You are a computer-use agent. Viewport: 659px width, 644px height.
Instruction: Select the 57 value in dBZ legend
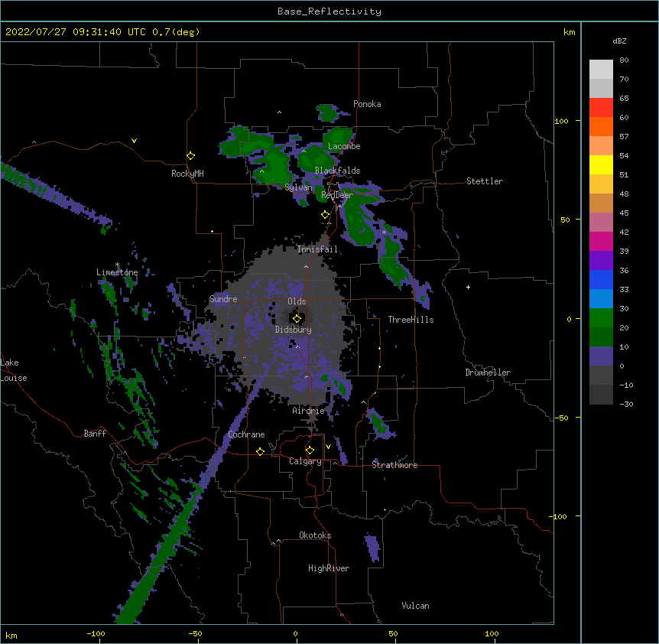click(x=624, y=137)
